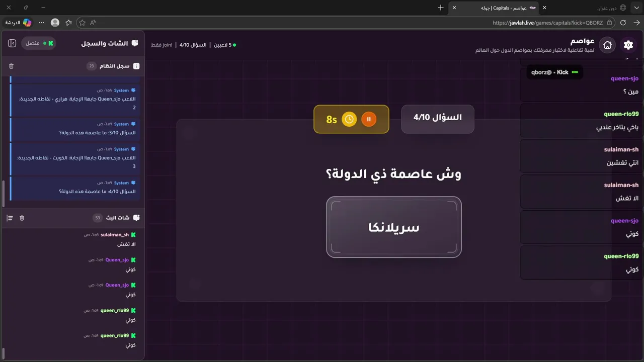Click the 5 لاعبين player count
This screenshot has height=362, width=644.
coord(225,45)
